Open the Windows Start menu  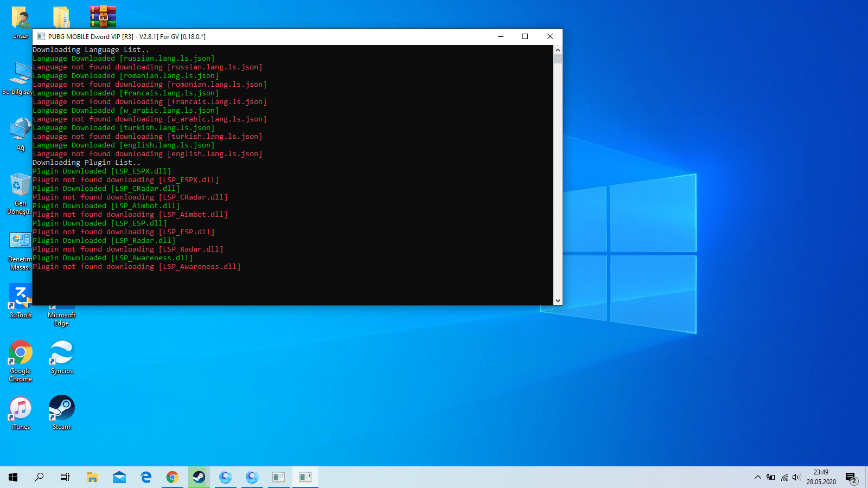coord(13,477)
